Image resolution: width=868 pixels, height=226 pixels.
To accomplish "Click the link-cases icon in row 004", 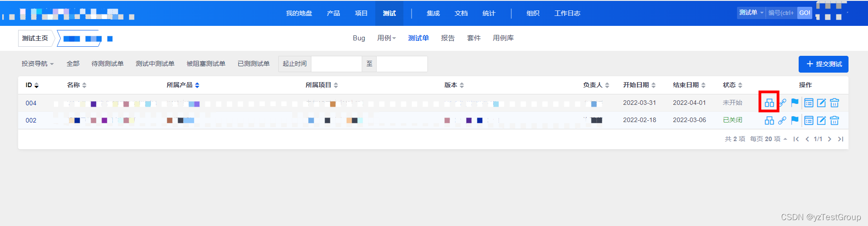I will [782, 103].
